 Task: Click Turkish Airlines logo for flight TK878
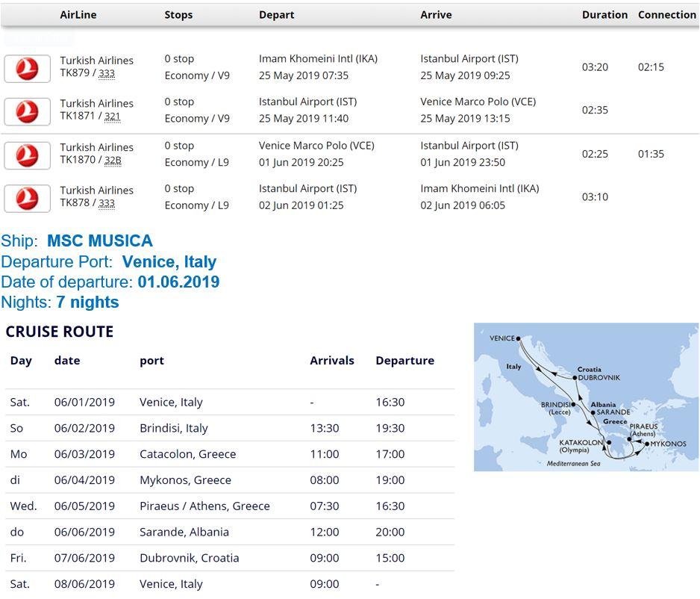pyautogui.click(x=27, y=199)
